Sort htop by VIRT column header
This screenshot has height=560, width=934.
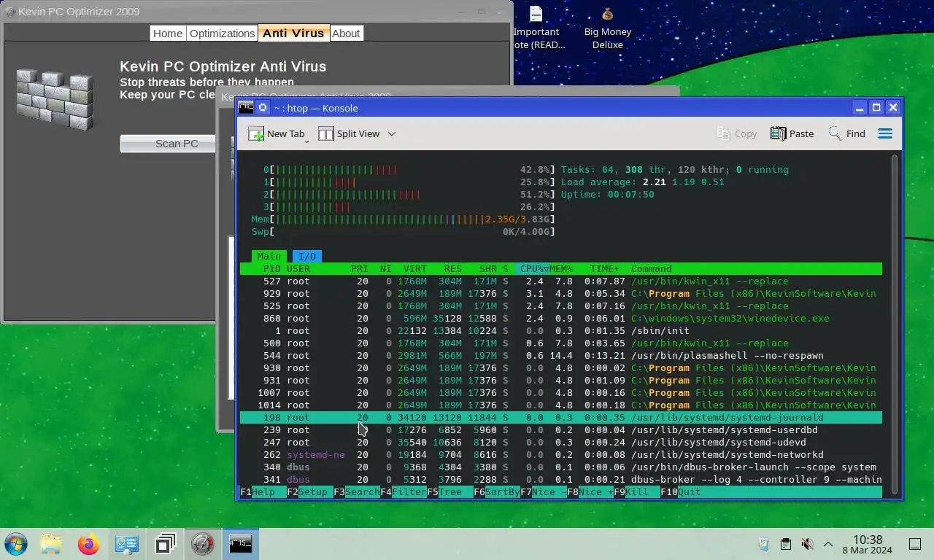(415, 268)
